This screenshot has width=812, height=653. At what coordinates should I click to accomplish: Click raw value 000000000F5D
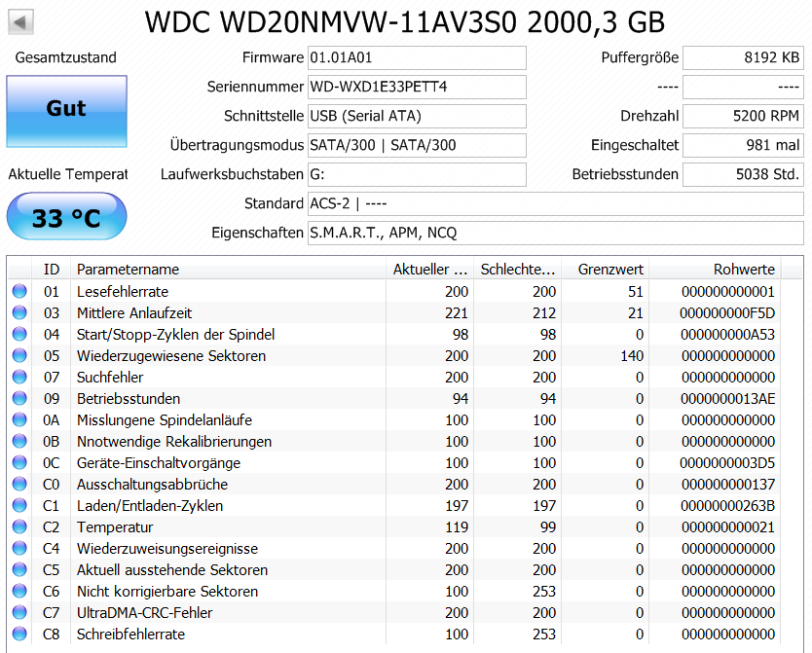pos(727,313)
